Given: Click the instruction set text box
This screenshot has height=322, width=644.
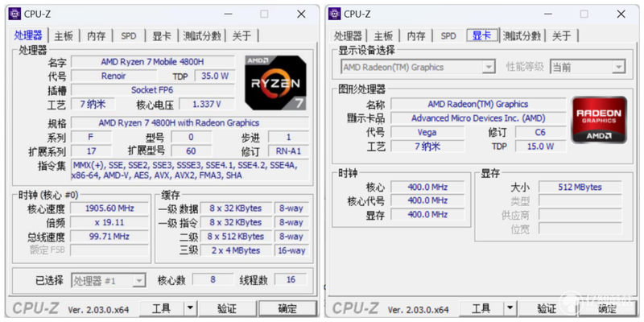Looking at the screenshot, I should [190, 171].
